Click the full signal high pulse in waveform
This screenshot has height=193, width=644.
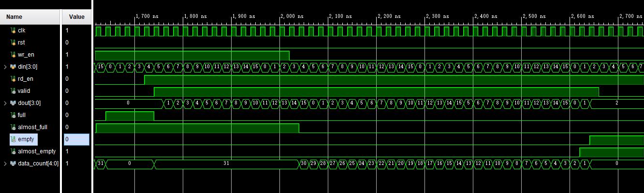point(130,116)
